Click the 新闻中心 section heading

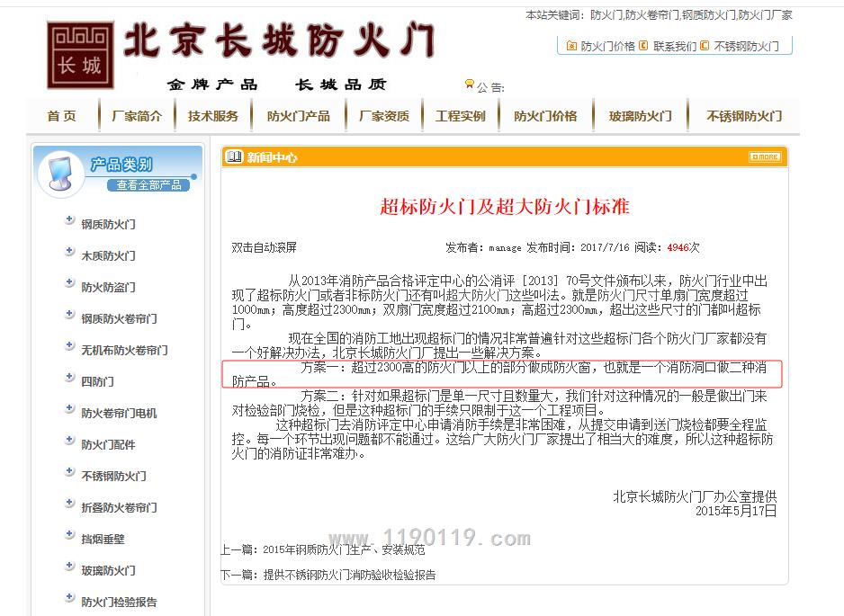272,157
